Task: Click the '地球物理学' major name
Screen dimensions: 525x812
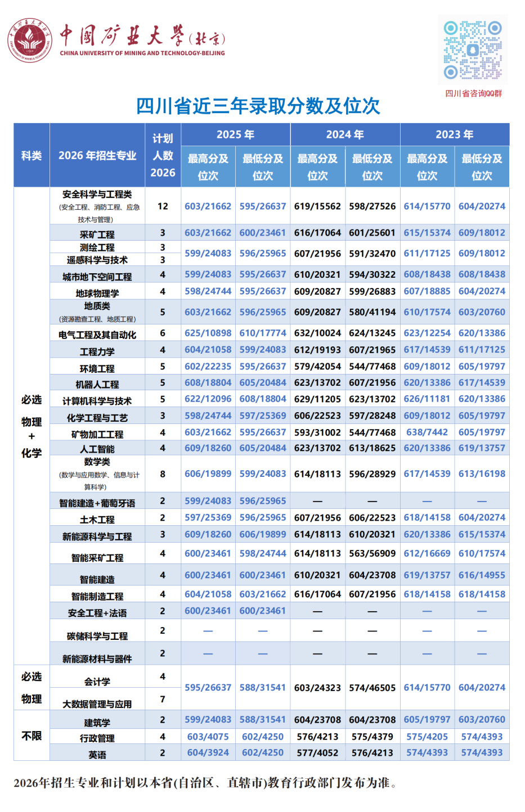Action: point(97,293)
